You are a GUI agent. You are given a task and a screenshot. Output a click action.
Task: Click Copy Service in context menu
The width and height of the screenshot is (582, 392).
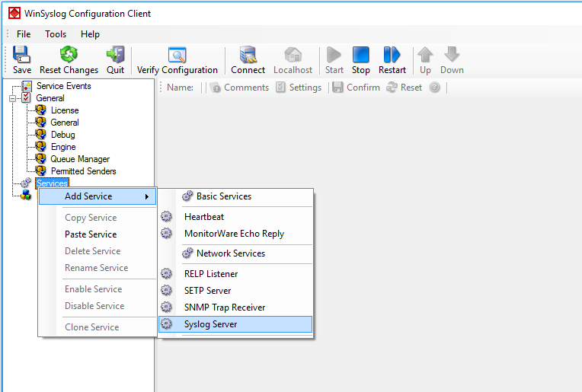coord(98,218)
